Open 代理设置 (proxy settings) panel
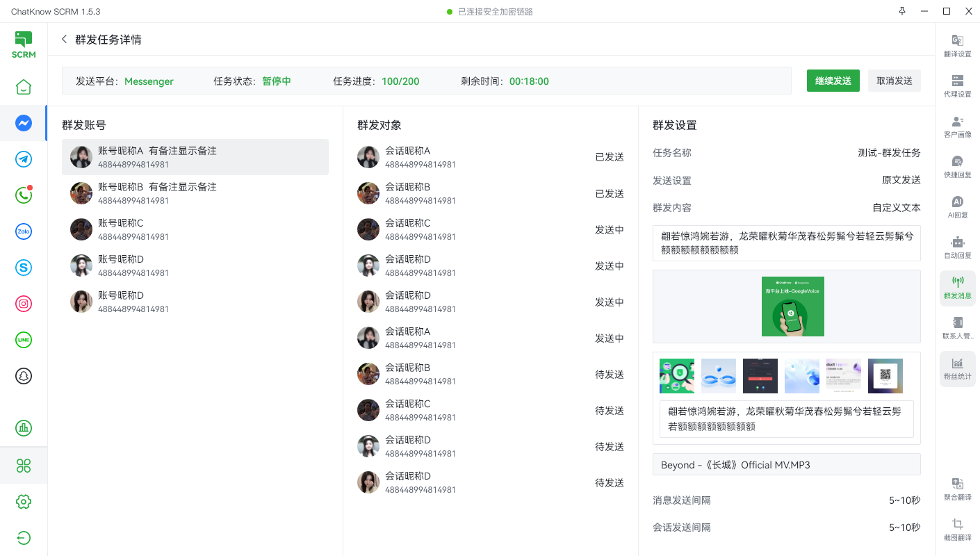Screen dimensions: 980x556 (x=957, y=87)
